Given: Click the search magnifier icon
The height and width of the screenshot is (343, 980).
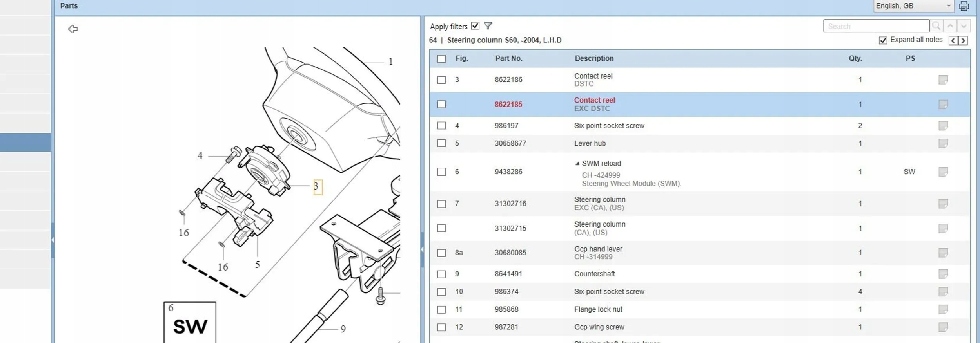Looking at the screenshot, I should tap(936, 26).
